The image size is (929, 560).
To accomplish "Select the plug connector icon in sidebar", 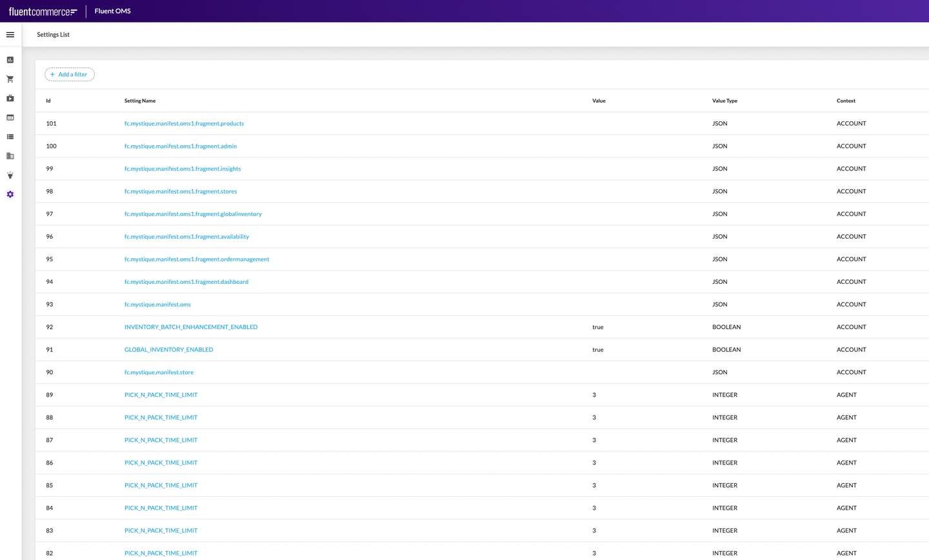I will click(x=10, y=175).
